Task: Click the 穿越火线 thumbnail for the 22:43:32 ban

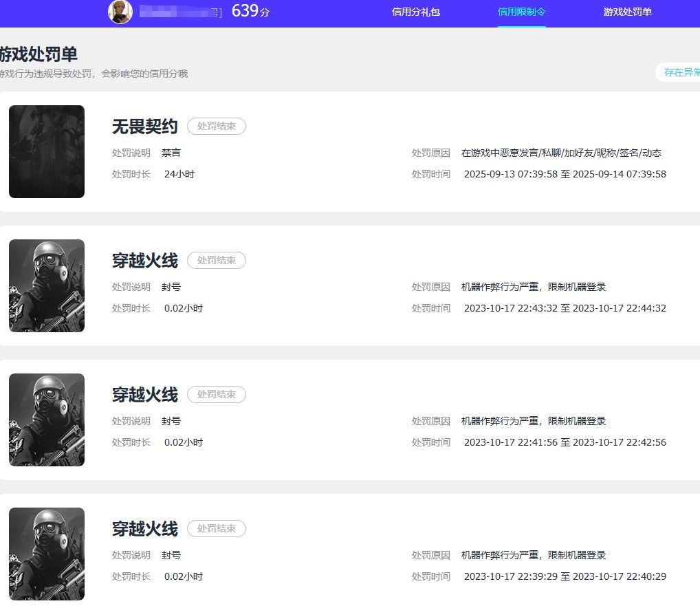Action: coord(47,285)
